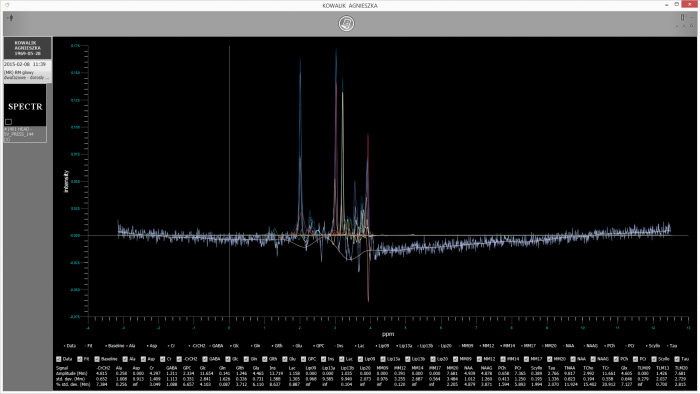Screen dimensions: 700x394
Task: Click the vertical cursor line at 0 ppm
Action: (x=229, y=181)
